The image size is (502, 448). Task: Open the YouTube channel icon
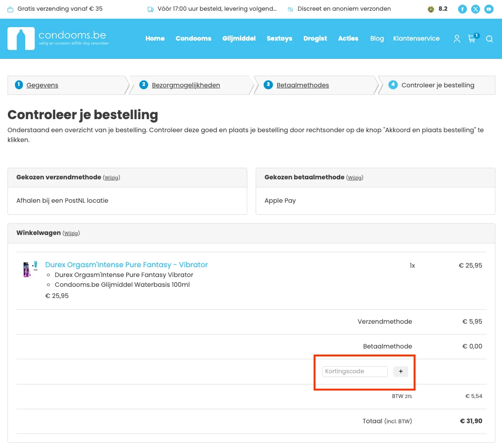tap(489, 9)
